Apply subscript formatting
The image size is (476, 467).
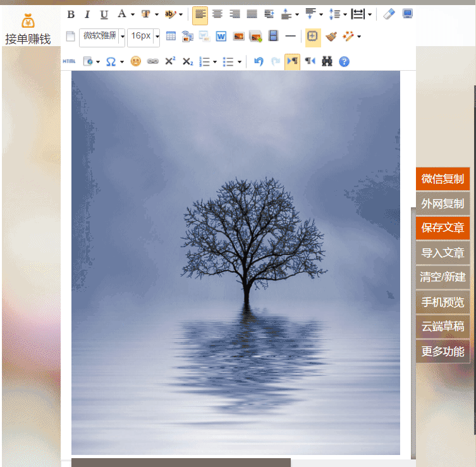(188, 61)
